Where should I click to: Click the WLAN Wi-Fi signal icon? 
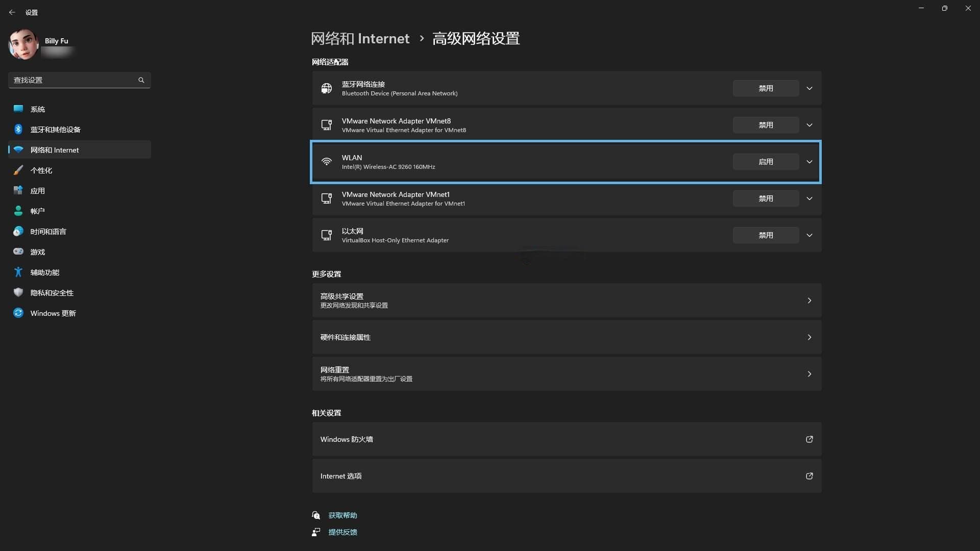[x=327, y=162]
